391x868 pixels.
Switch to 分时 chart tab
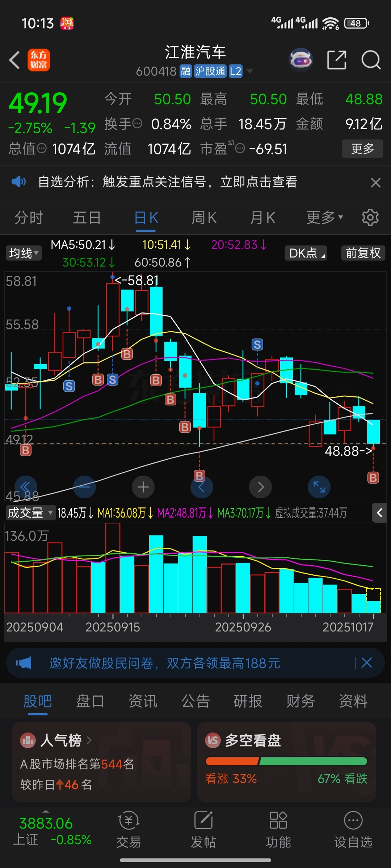click(29, 218)
